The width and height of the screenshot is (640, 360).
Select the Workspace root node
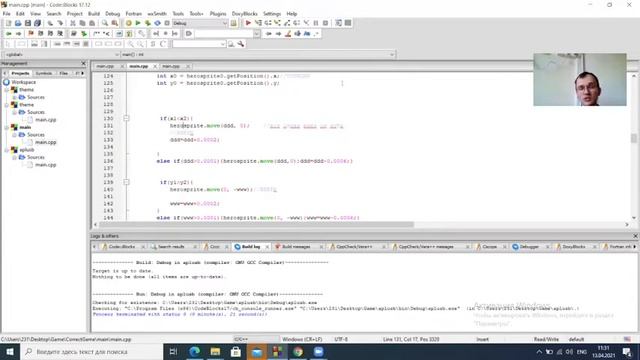click(x=23, y=82)
